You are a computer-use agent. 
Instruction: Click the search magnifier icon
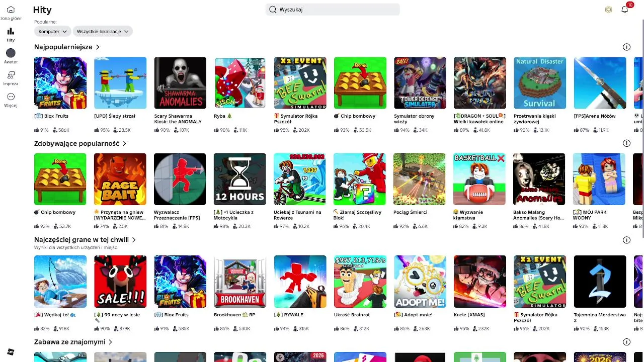pos(273,10)
